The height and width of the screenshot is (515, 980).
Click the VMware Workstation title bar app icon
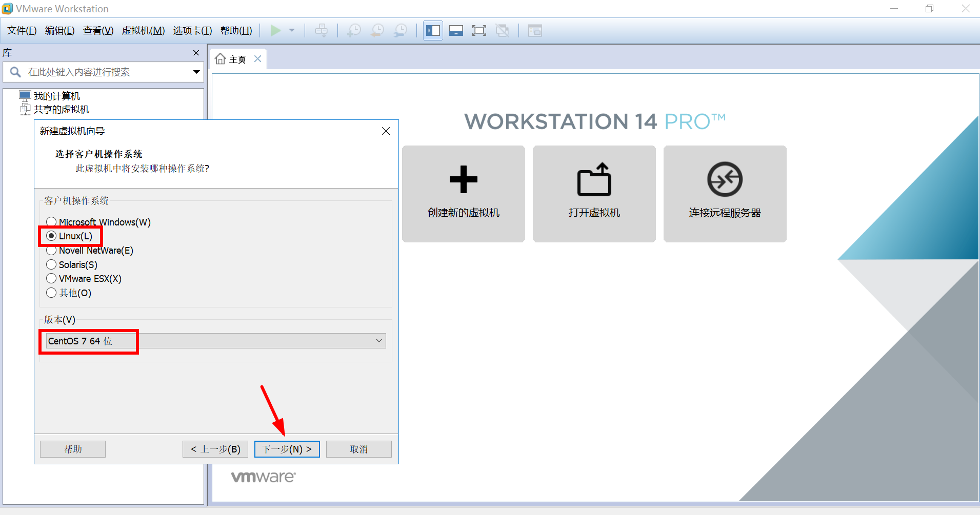(7, 9)
